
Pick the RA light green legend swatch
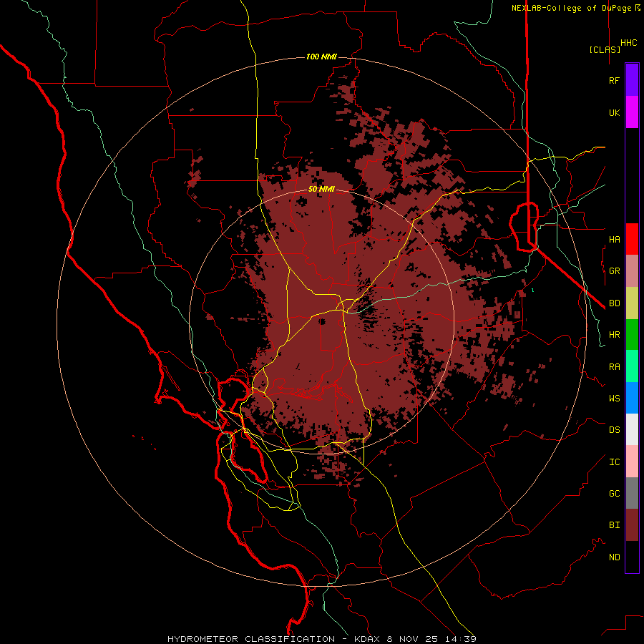point(632,366)
